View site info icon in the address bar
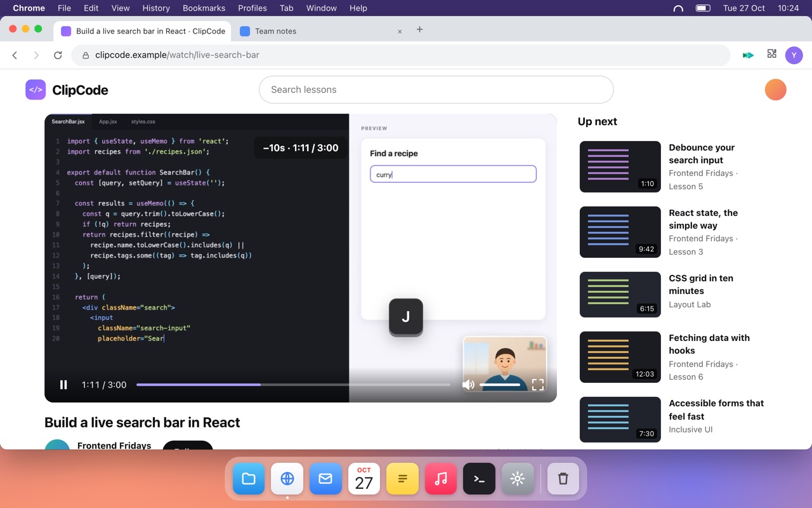 point(85,55)
